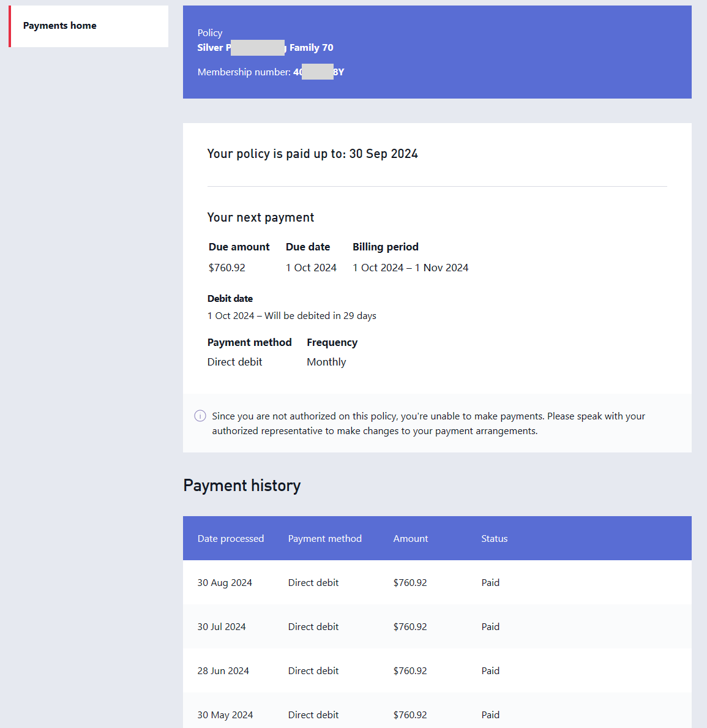Image resolution: width=707 pixels, height=728 pixels.
Task: Click the Payment history heading
Action: pyautogui.click(x=242, y=486)
